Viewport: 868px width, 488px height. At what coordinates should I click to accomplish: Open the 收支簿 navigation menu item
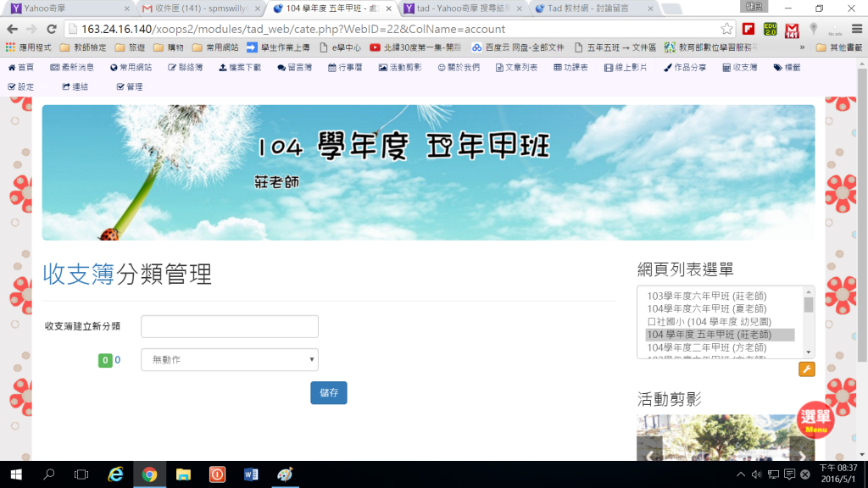pyautogui.click(x=740, y=67)
